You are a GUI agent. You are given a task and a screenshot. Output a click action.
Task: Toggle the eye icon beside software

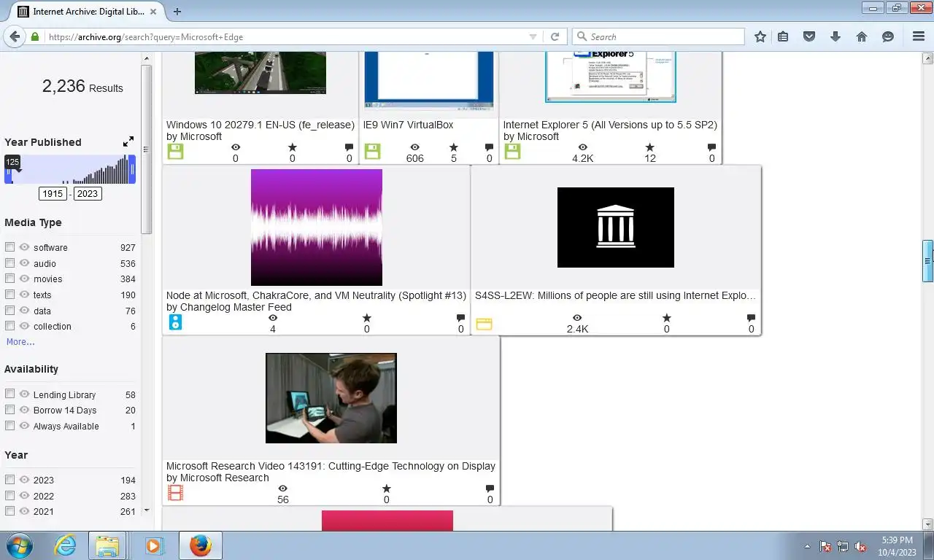point(24,247)
